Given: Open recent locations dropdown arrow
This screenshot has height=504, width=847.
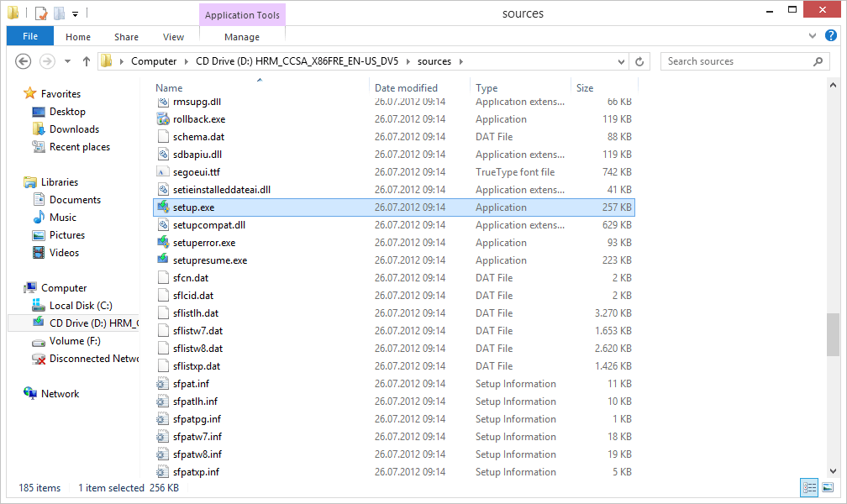Looking at the screenshot, I should tap(67, 61).
